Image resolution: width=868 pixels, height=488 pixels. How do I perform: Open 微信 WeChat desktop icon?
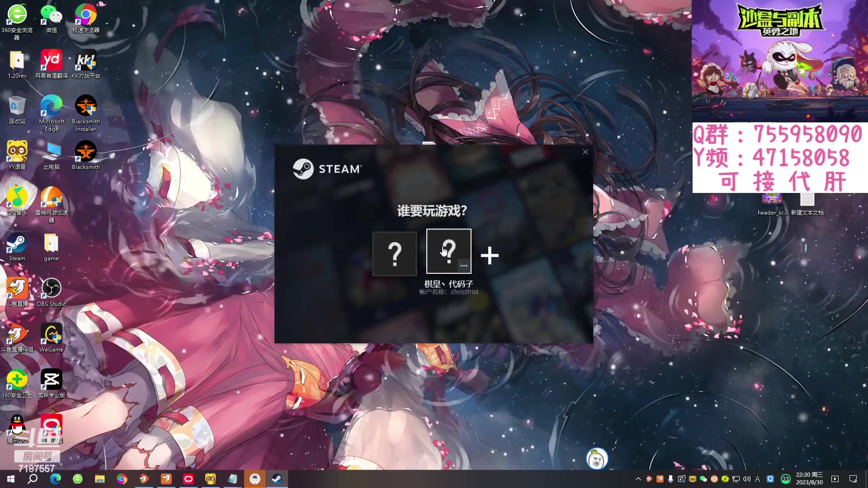52,19
